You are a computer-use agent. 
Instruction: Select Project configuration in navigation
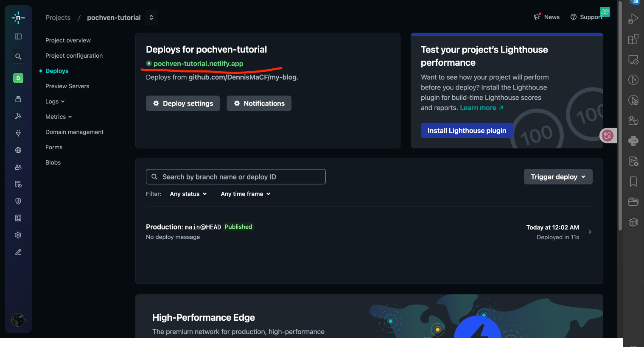click(x=74, y=56)
